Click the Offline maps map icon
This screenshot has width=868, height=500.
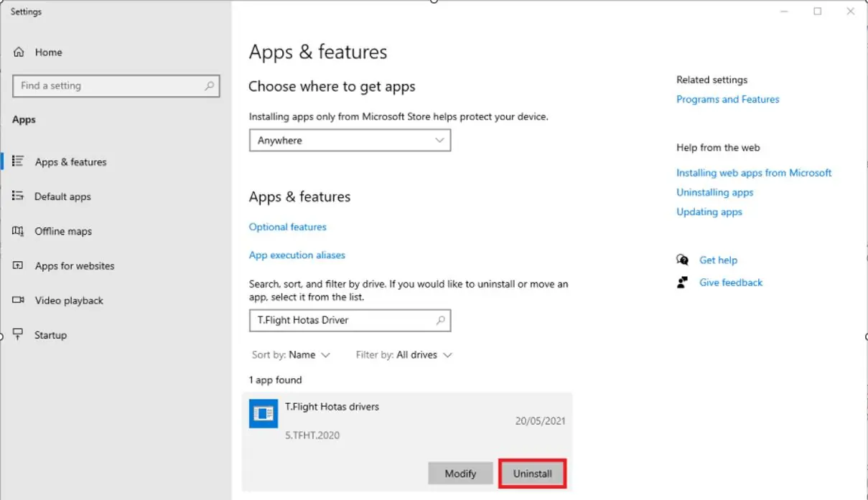(x=19, y=231)
